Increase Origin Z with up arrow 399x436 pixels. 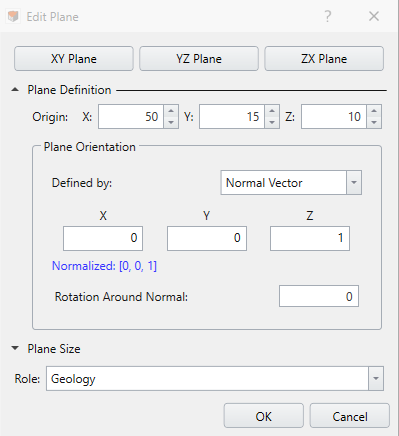click(x=374, y=111)
